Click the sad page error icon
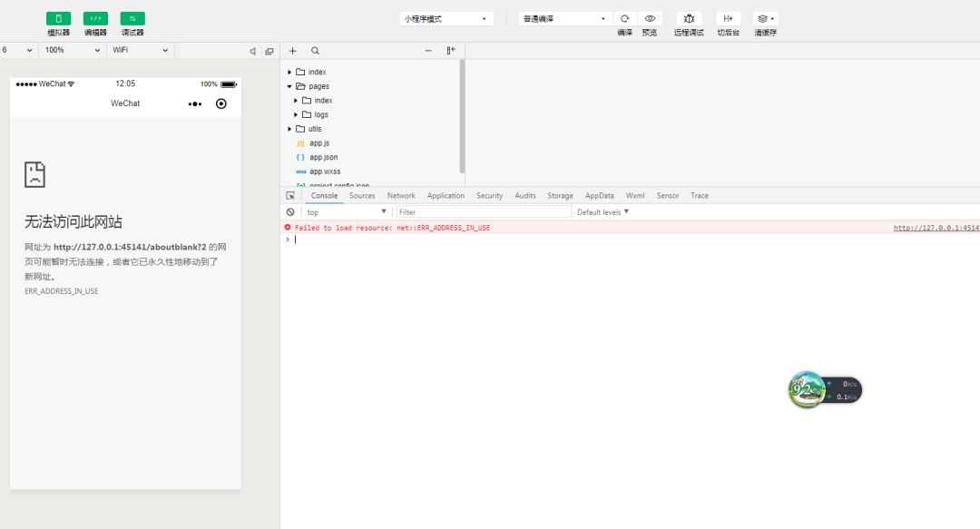The width and height of the screenshot is (980, 529). [35, 174]
